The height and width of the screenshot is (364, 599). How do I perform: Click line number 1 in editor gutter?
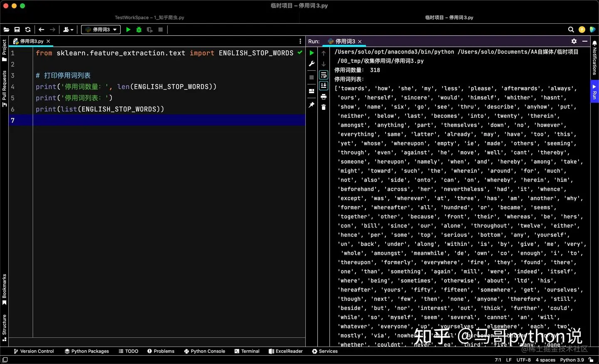(12, 53)
